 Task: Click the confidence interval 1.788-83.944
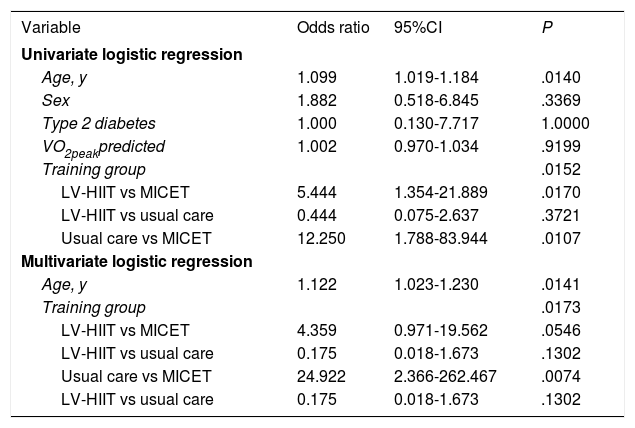click(436, 239)
